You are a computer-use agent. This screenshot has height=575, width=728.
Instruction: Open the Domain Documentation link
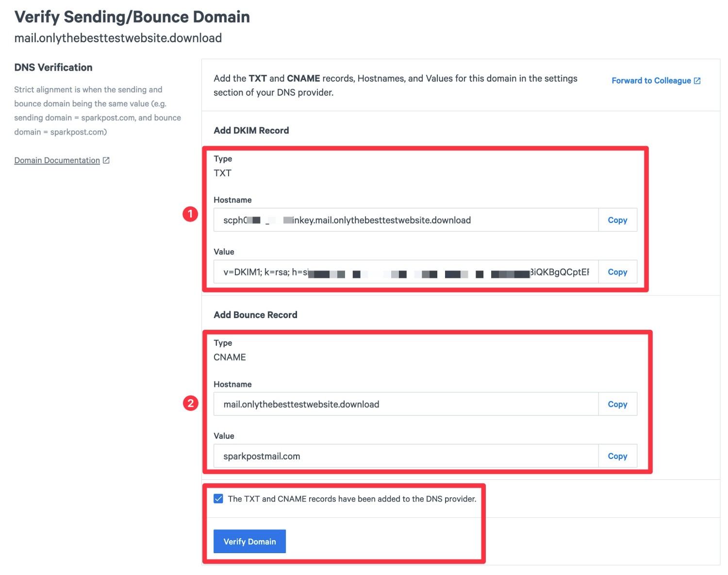pyautogui.click(x=57, y=160)
